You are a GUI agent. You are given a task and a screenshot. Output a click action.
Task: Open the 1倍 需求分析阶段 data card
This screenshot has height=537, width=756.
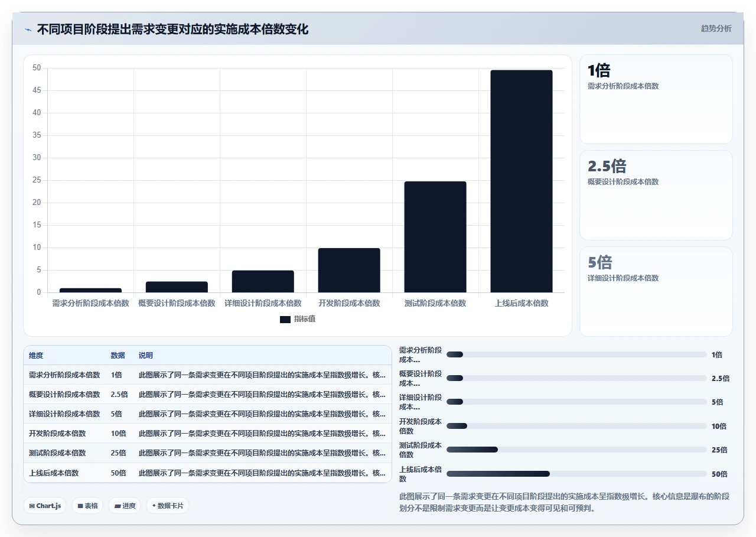656,99
